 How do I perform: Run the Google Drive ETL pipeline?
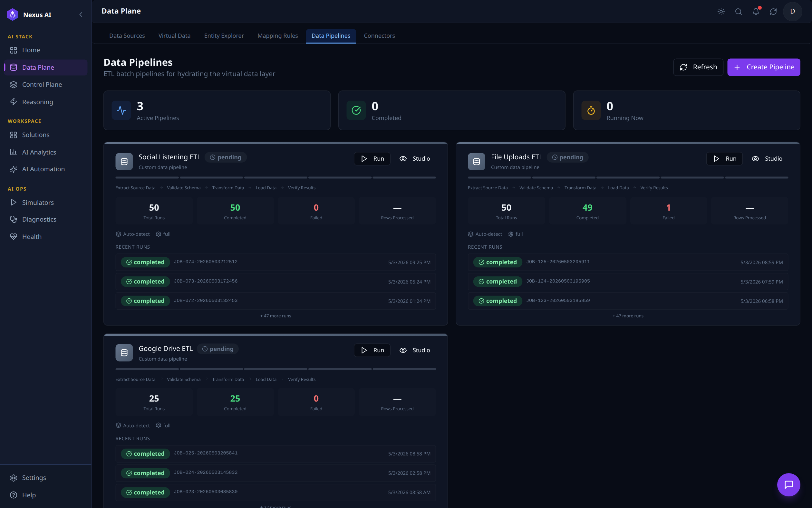click(372, 350)
